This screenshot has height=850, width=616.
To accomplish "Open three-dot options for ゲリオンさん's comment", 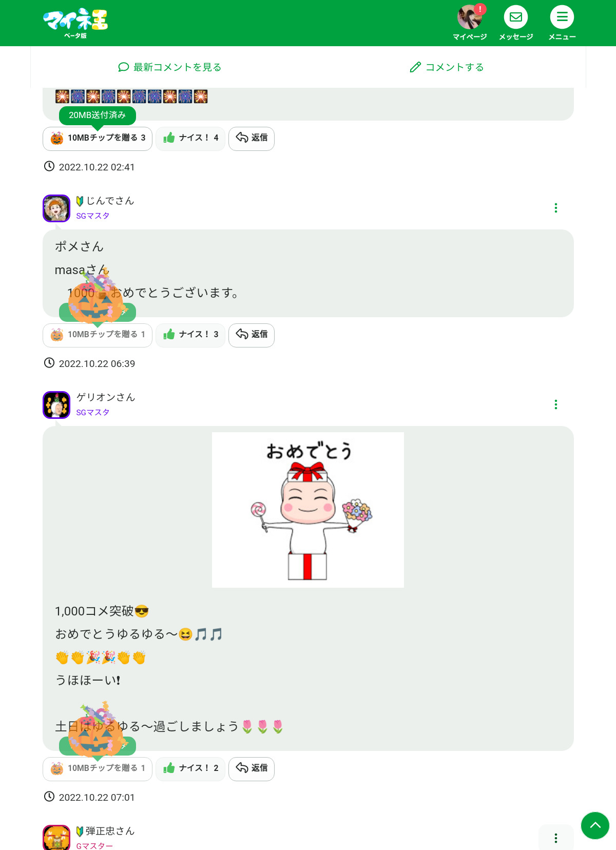I will (556, 404).
